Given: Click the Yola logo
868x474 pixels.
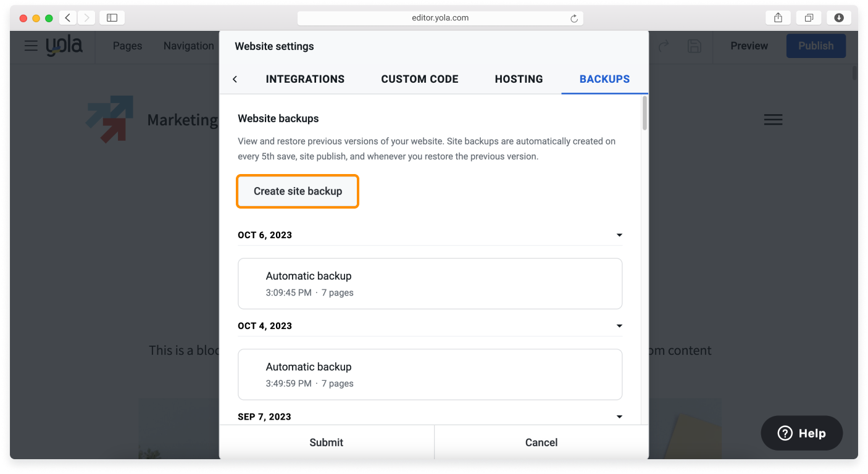Looking at the screenshot, I should tap(64, 46).
